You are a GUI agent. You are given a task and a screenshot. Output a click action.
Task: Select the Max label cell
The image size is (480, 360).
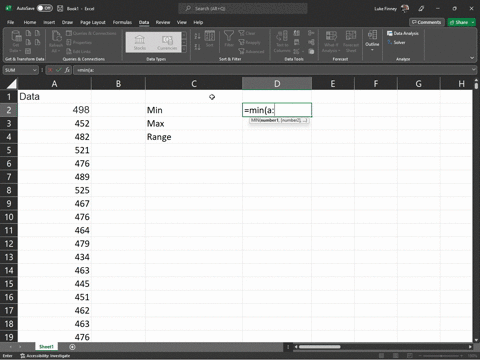[x=194, y=124]
